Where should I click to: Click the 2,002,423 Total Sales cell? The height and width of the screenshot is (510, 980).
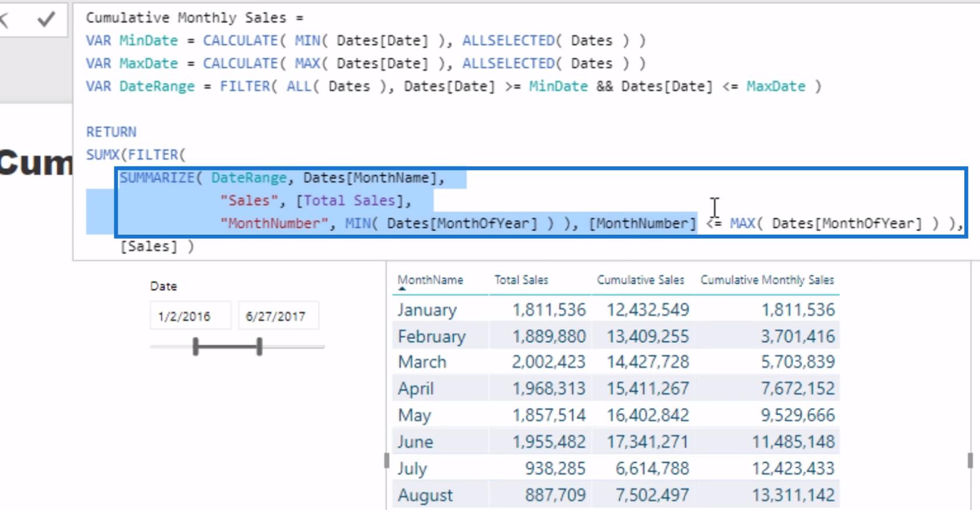click(x=549, y=362)
